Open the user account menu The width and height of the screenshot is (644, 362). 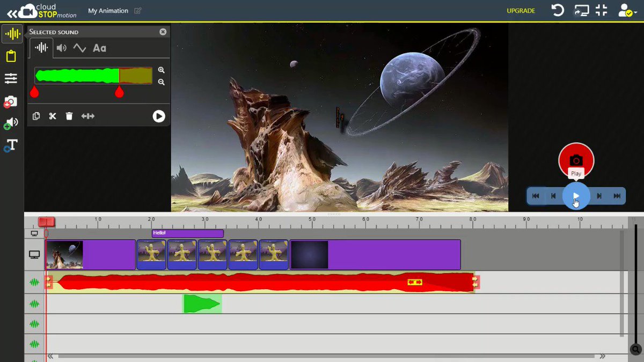tap(627, 10)
